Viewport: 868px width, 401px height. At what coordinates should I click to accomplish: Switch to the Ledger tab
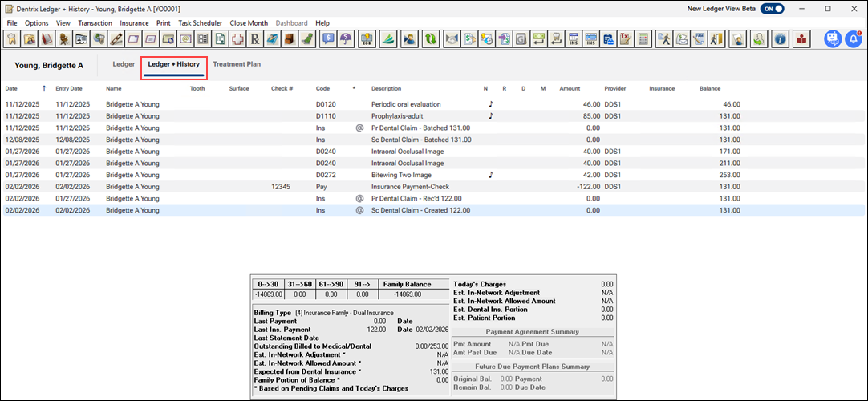point(124,64)
